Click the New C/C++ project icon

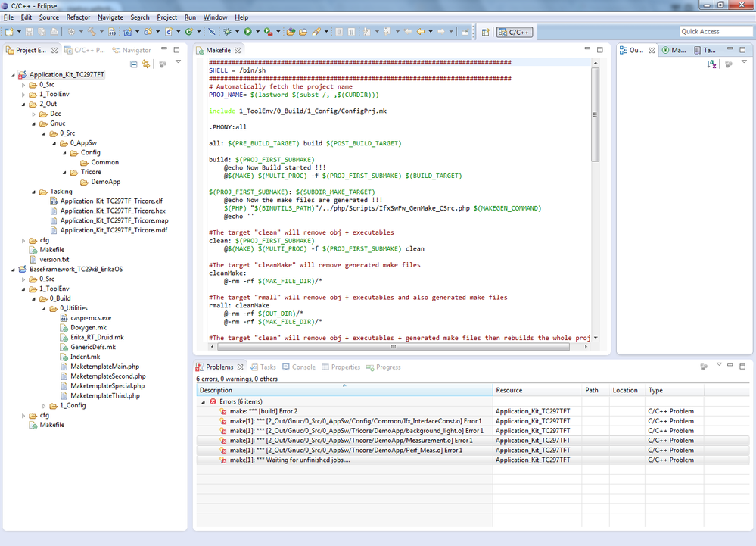coord(128,32)
